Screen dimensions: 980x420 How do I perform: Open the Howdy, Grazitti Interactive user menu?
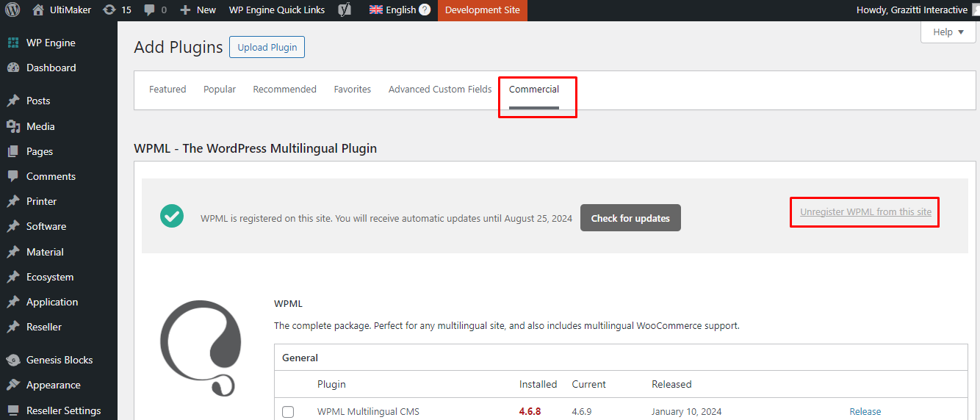[912, 10]
